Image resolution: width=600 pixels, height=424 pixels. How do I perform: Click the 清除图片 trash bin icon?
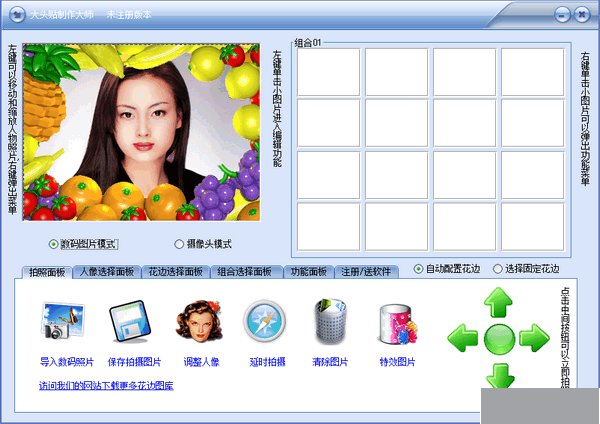click(330, 321)
